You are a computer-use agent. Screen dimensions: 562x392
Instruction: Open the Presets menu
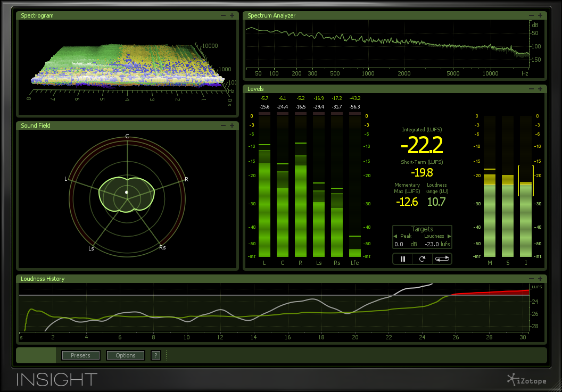point(80,355)
